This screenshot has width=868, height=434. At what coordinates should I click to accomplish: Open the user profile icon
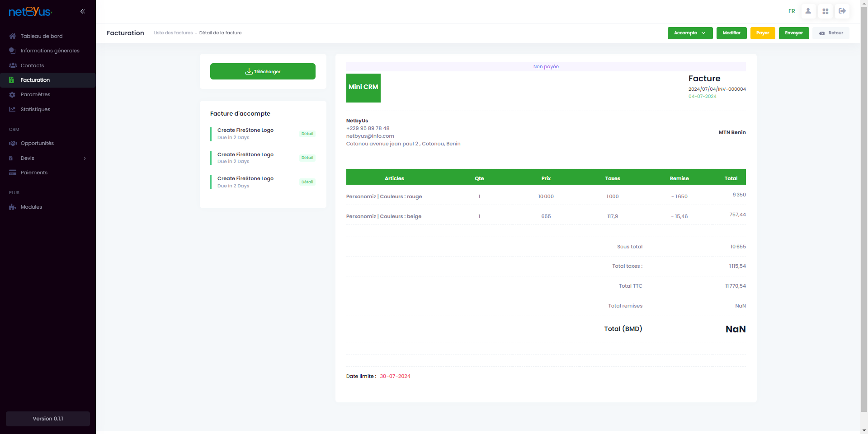point(808,11)
